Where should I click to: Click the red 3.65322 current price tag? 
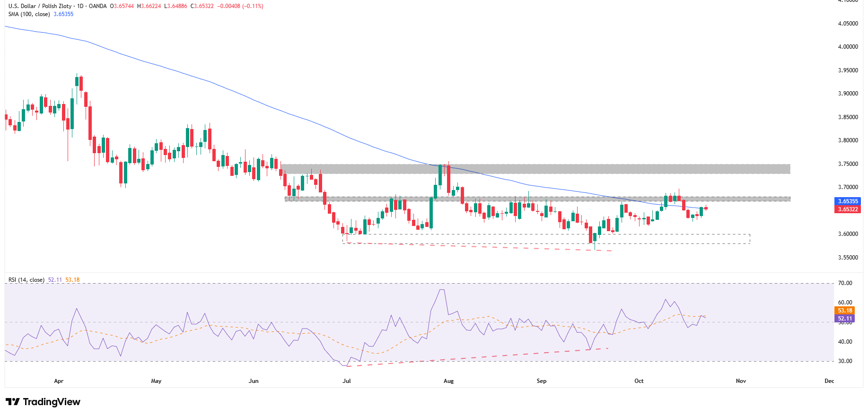point(848,209)
